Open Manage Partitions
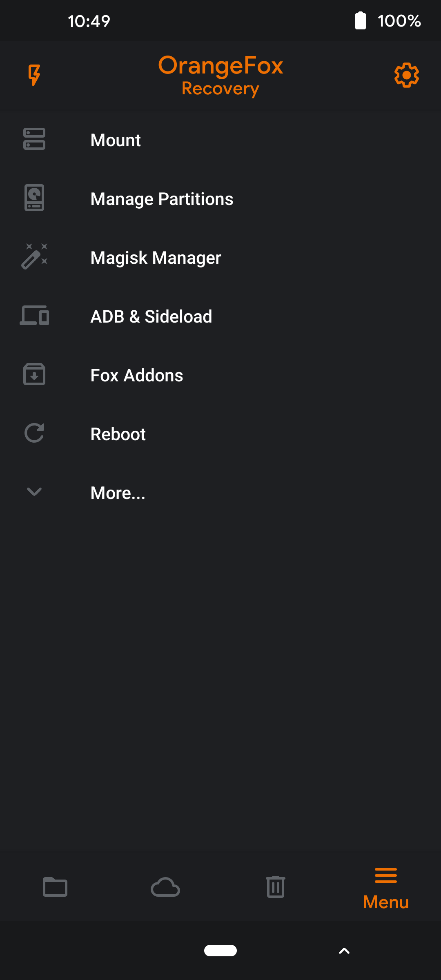Image resolution: width=441 pixels, height=980 pixels. (162, 199)
